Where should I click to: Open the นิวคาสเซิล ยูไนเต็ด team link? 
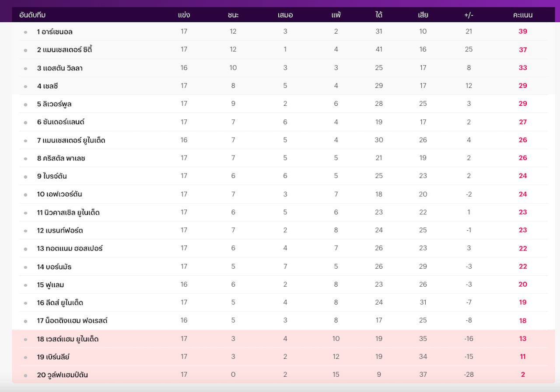[68, 213]
